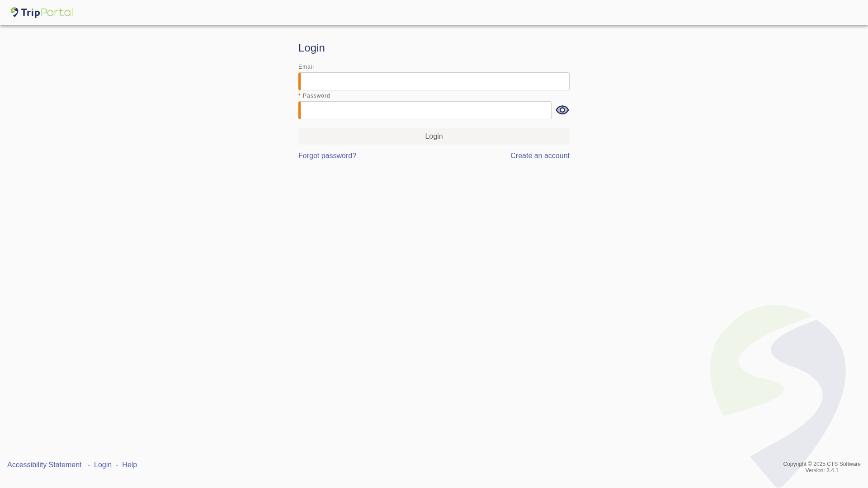Follow the Login link in the footer
868x488 pixels.
tap(103, 465)
